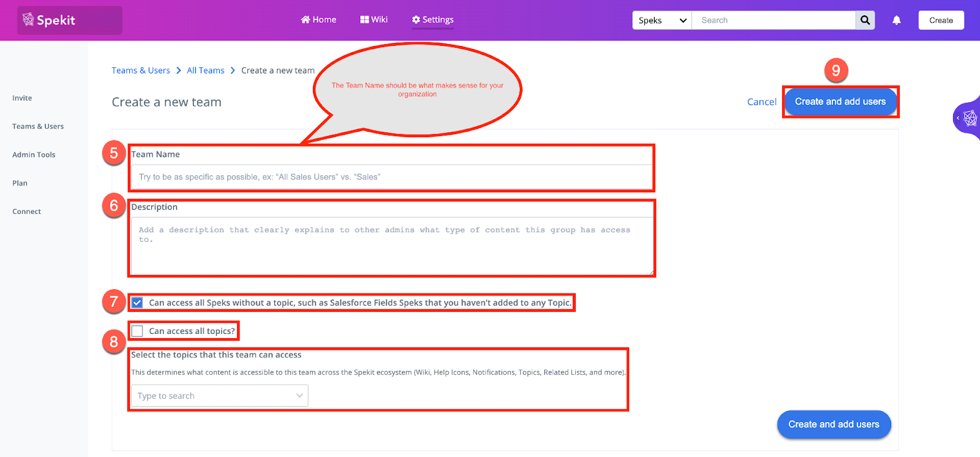Click top Create and add users button
This screenshot has width=980, height=457.
[840, 102]
